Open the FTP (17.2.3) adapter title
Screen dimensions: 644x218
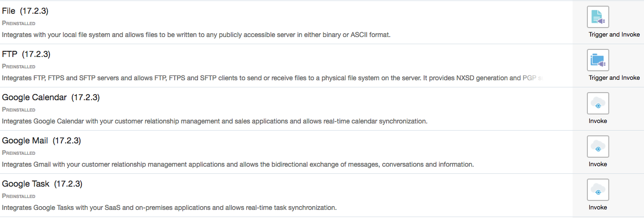coord(26,54)
